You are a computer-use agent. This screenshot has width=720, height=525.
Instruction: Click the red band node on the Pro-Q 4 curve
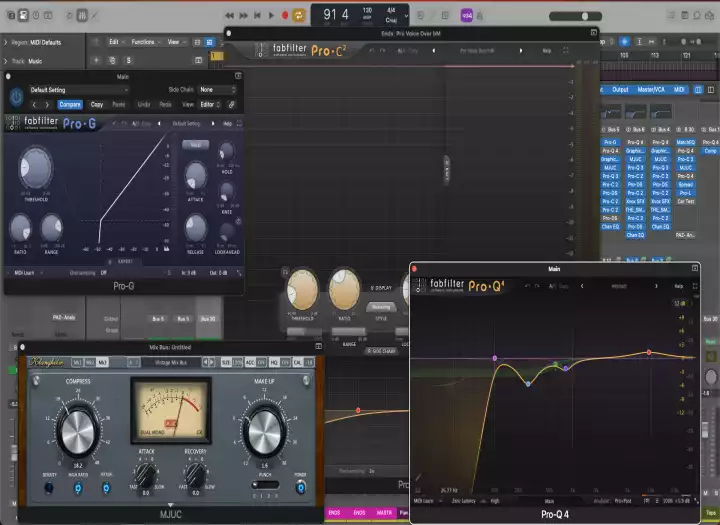pos(649,352)
